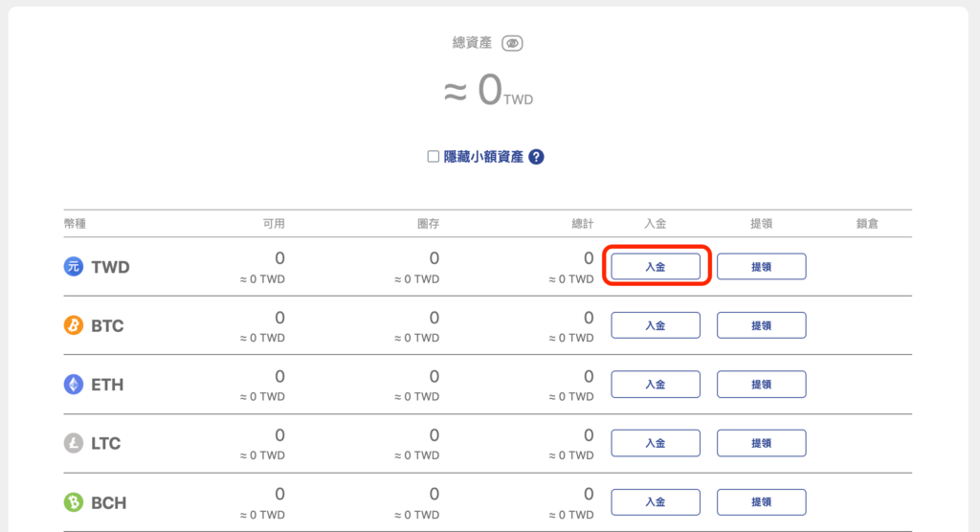The height and width of the screenshot is (532, 980).
Task: Click the TWD currency icon
Action: click(x=74, y=267)
